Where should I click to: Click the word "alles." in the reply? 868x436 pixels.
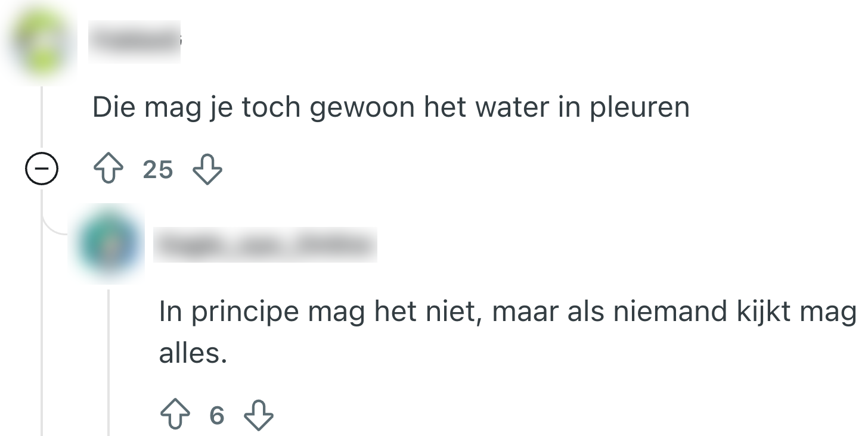193,354
